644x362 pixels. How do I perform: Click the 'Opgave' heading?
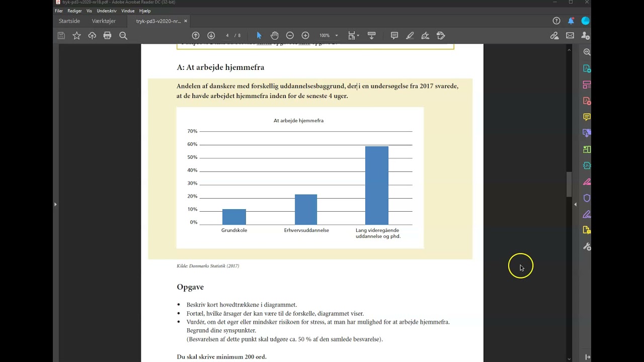click(190, 287)
